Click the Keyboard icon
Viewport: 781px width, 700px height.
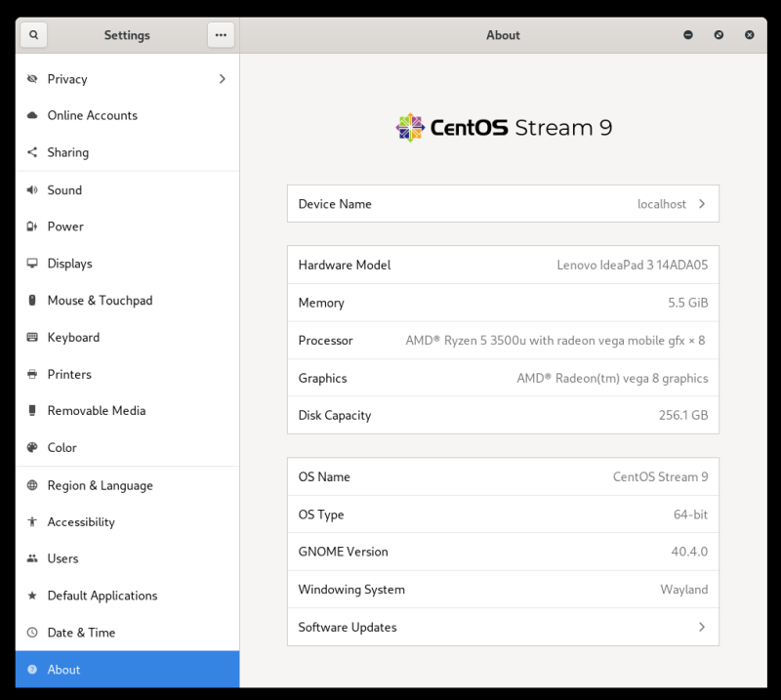(32, 337)
